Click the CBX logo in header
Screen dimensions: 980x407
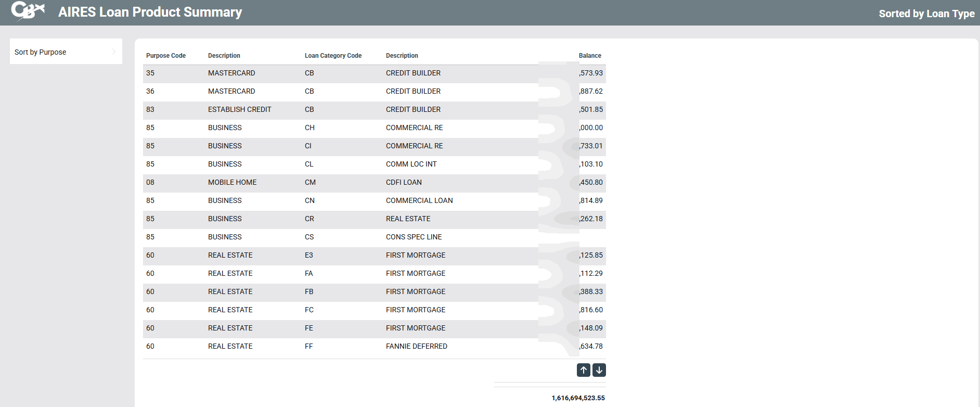tap(28, 11)
